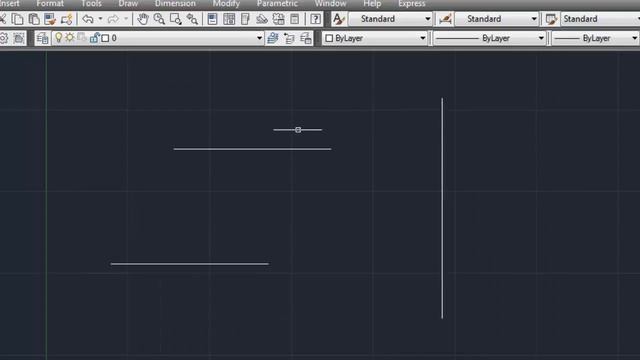Undo the last action
Viewport: 640px width, 360px height.
point(88,19)
